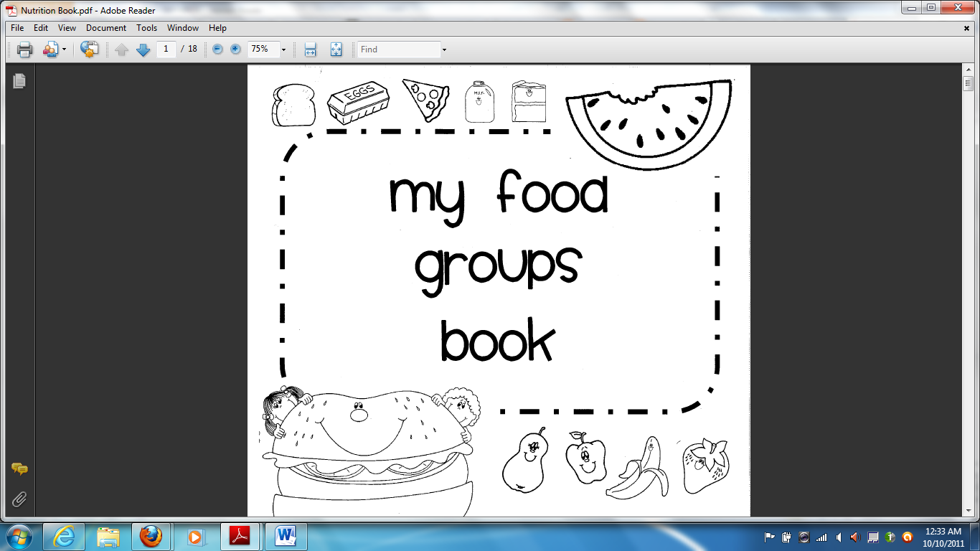Open the email icon's dropdown arrow

tap(65, 50)
